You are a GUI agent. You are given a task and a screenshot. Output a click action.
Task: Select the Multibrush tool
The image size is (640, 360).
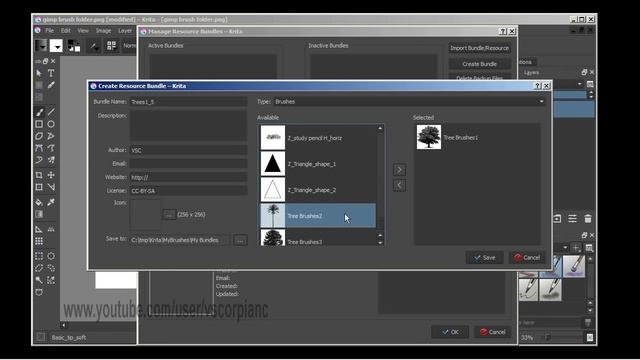(51, 160)
